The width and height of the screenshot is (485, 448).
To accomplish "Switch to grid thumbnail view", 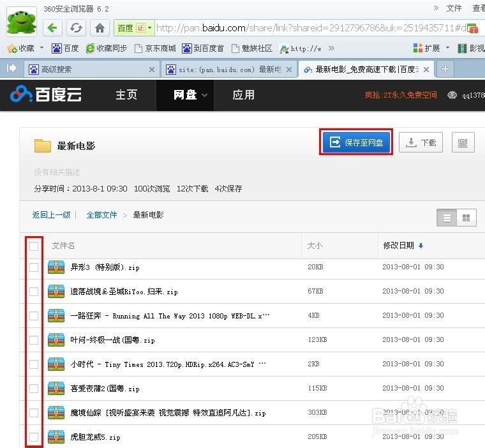I will tap(466, 218).
